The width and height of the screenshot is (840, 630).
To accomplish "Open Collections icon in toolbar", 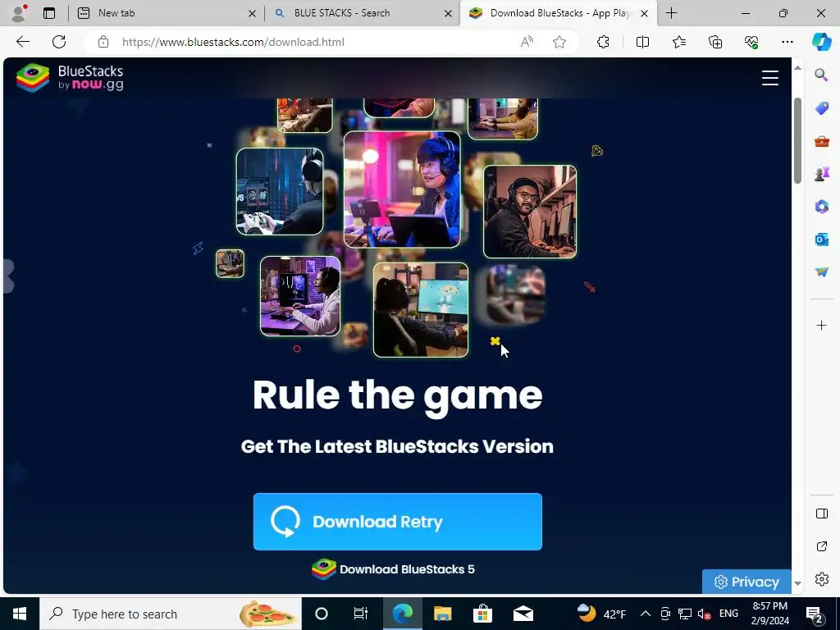I will pos(715,42).
